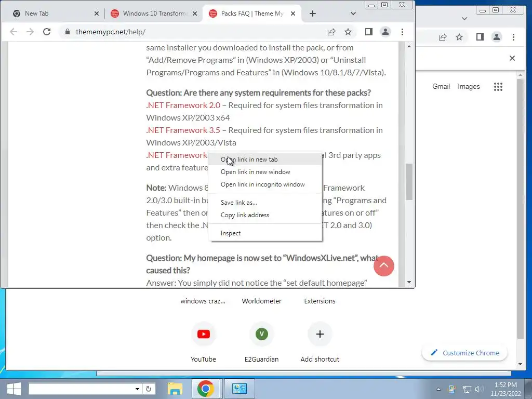Open the Windows Start button

14,389
